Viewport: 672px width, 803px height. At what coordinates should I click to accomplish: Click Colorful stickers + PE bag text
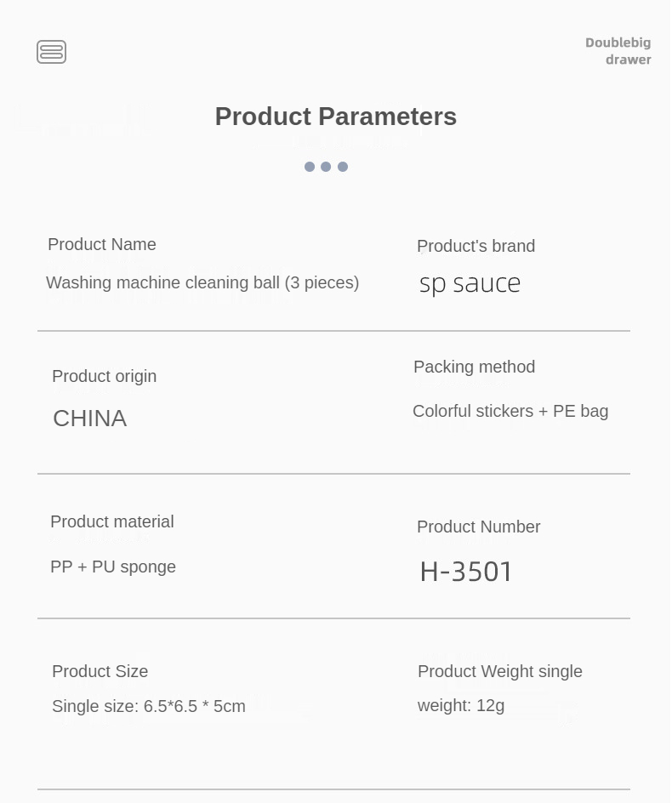[510, 412]
